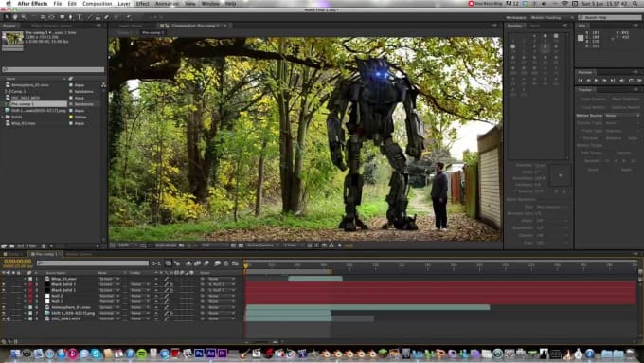Toggle Live Update in timeline
644x363 pixels.
pyautogui.click(x=168, y=263)
